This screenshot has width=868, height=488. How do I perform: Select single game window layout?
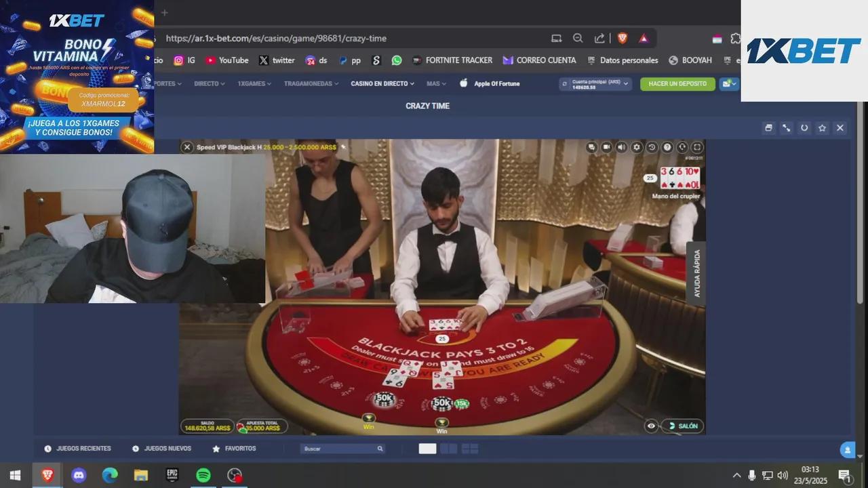427,449
